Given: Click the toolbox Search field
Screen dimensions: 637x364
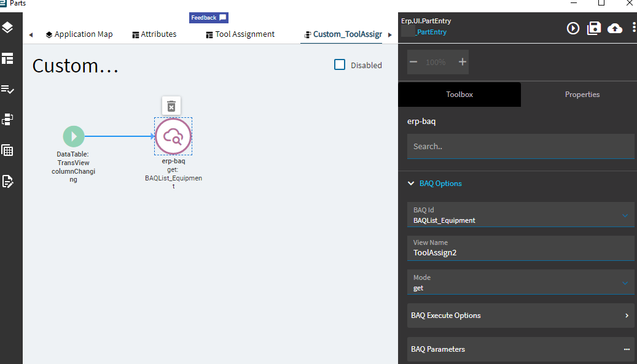Looking at the screenshot, I should pos(520,147).
